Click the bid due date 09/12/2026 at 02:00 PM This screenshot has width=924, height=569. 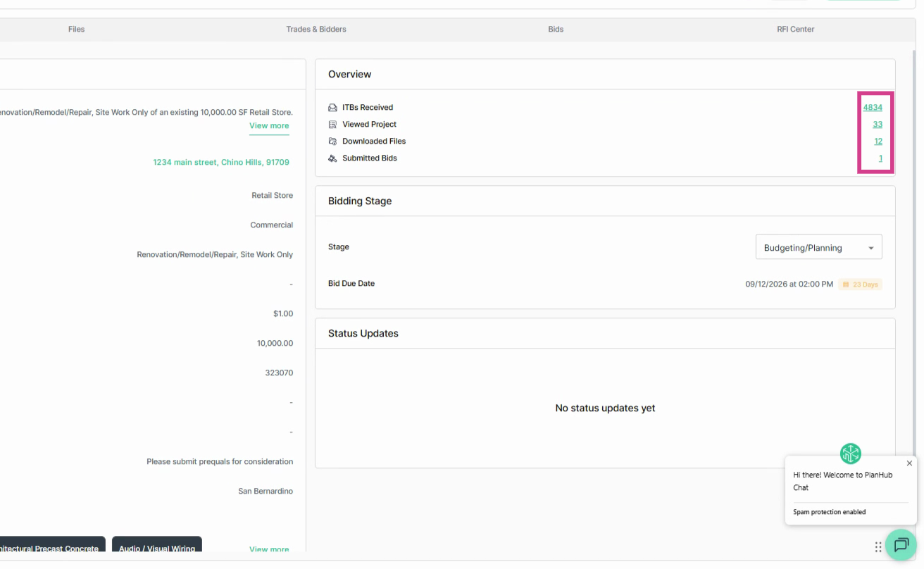(x=789, y=284)
